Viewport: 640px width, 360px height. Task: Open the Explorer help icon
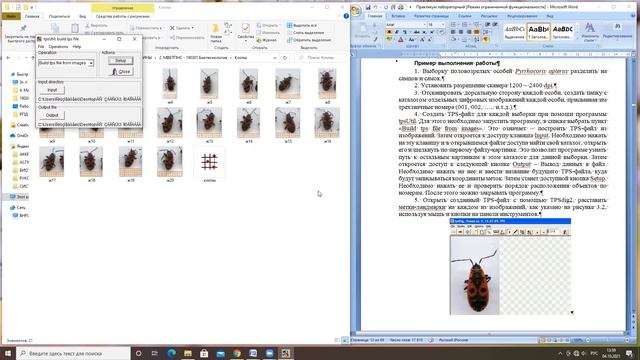(346, 16)
